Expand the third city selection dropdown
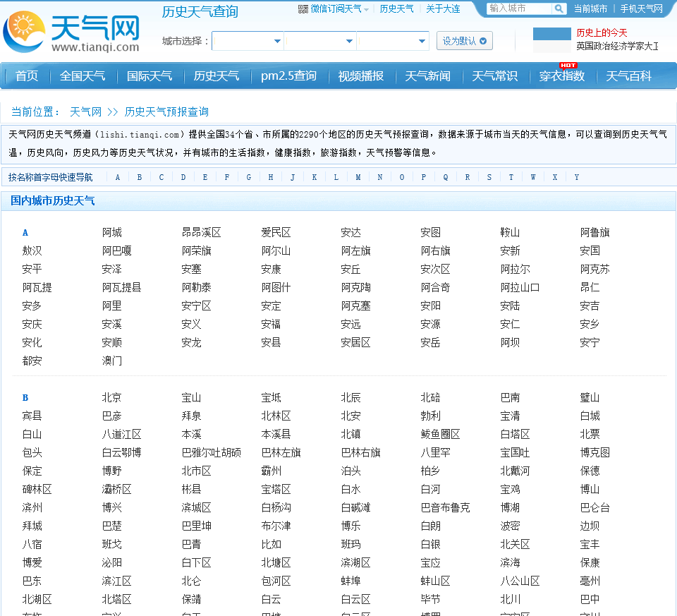 tap(393, 41)
